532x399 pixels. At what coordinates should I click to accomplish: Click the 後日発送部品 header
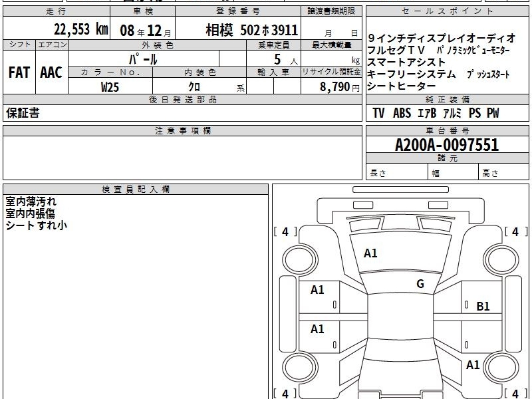pyautogui.click(x=182, y=99)
